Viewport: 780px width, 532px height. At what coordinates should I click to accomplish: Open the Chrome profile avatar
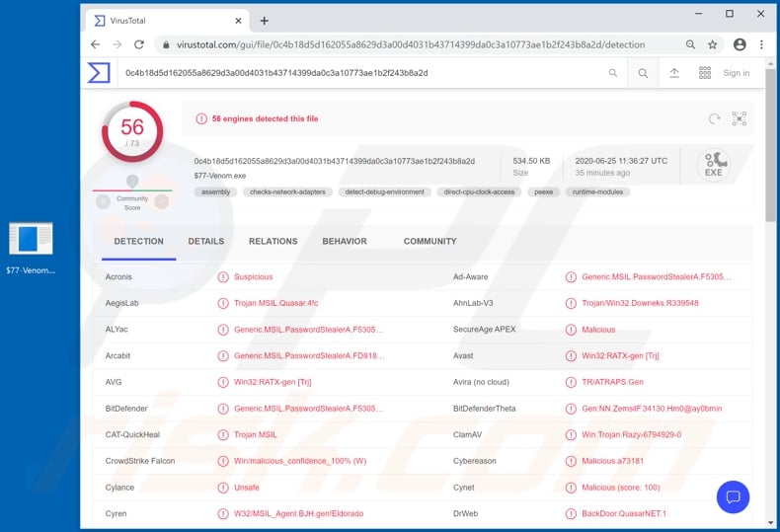pyautogui.click(x=740, y=44)
